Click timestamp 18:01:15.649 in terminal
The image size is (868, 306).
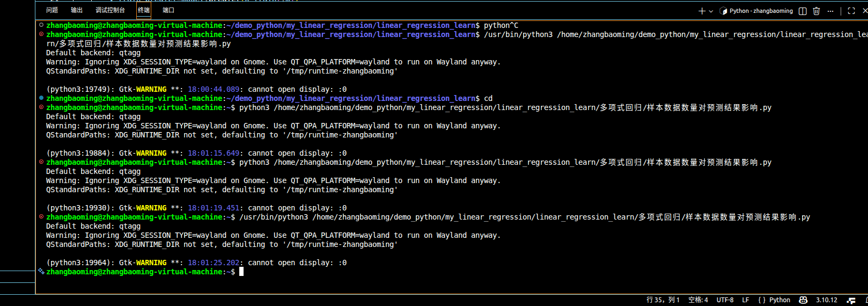tap(214, 153)
